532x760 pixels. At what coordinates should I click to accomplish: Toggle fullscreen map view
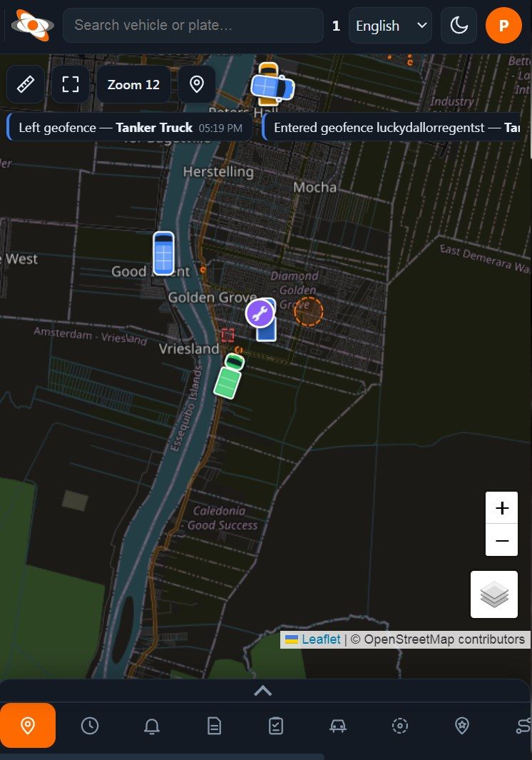(x=71, y=84)
